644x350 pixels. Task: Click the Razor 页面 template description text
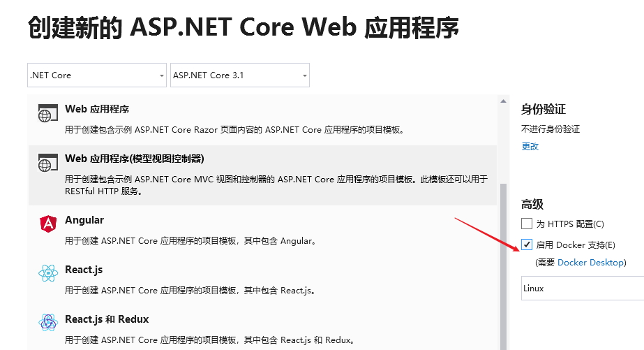(236, 130)
